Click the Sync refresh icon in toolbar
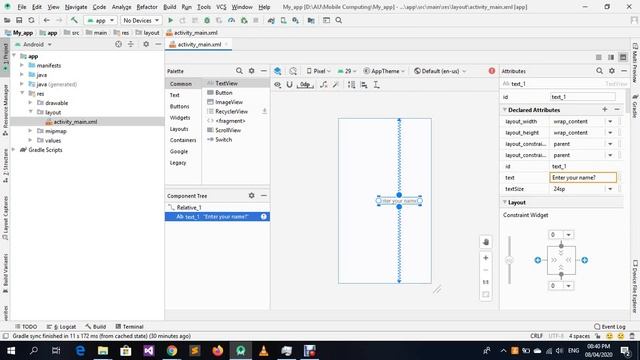The width and height of the screenshot is (640, 360). tap(31, 20)
